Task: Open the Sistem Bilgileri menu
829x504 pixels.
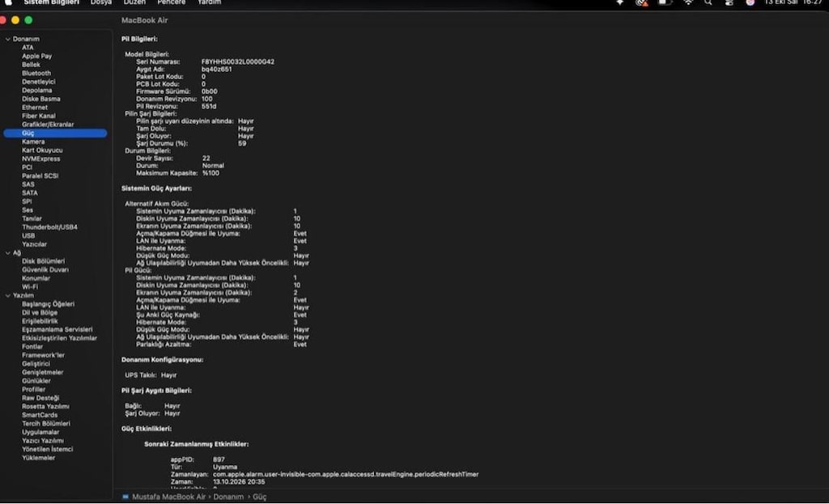Action: pyautogui.click(x=51, y=2)
